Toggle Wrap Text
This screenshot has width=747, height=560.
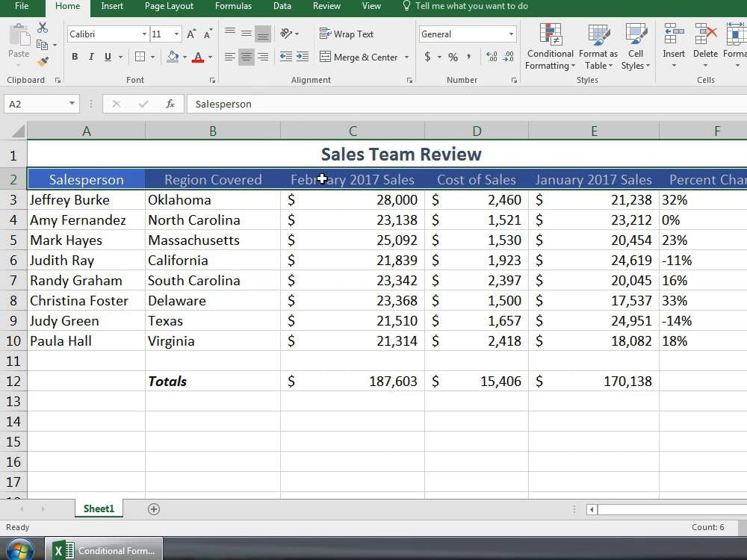pyautogui.click(x=347, y=34)
